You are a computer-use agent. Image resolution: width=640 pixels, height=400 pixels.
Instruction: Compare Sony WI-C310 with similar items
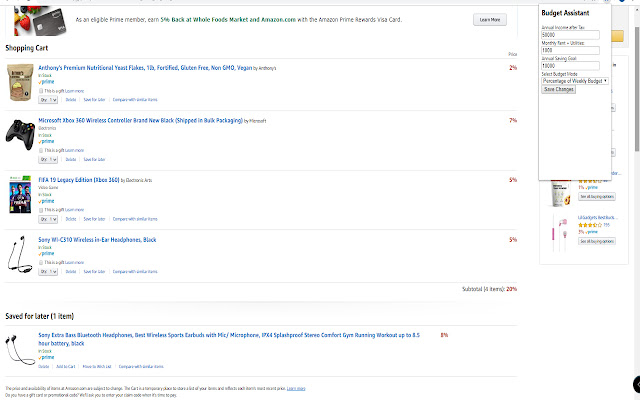tap(135, 272)
